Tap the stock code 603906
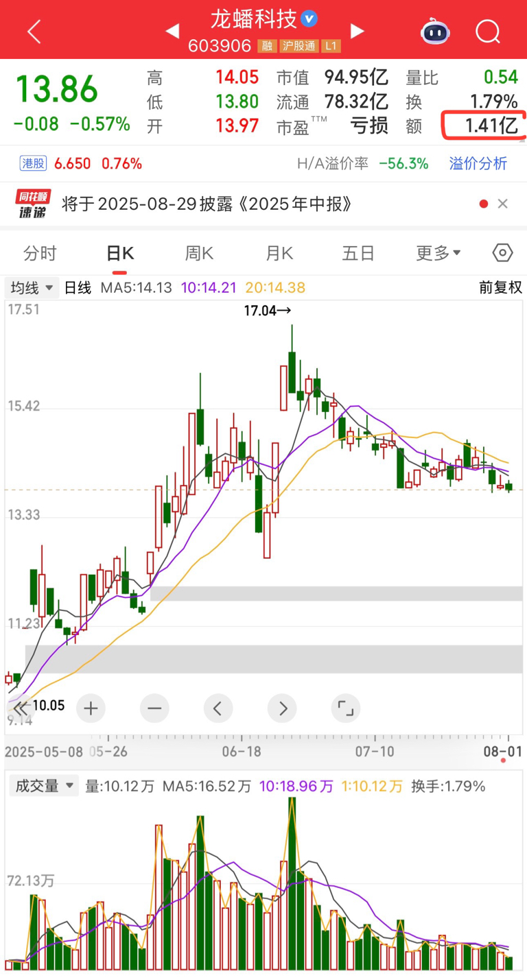This screenshot has height=980, width=527. point(221,46)
